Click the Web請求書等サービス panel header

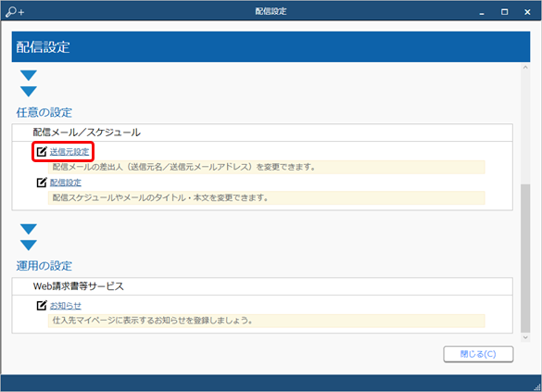click(x=262, y=286)
